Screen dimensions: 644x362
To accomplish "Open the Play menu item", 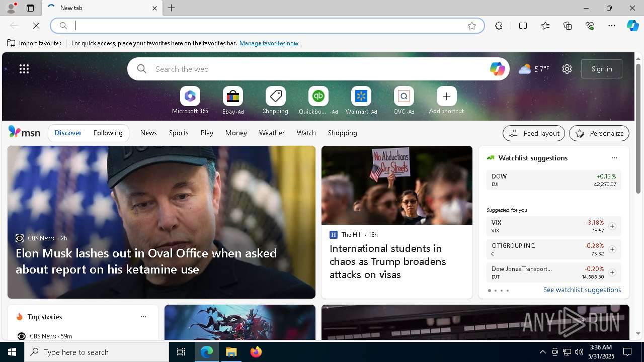I will (207, 133).
